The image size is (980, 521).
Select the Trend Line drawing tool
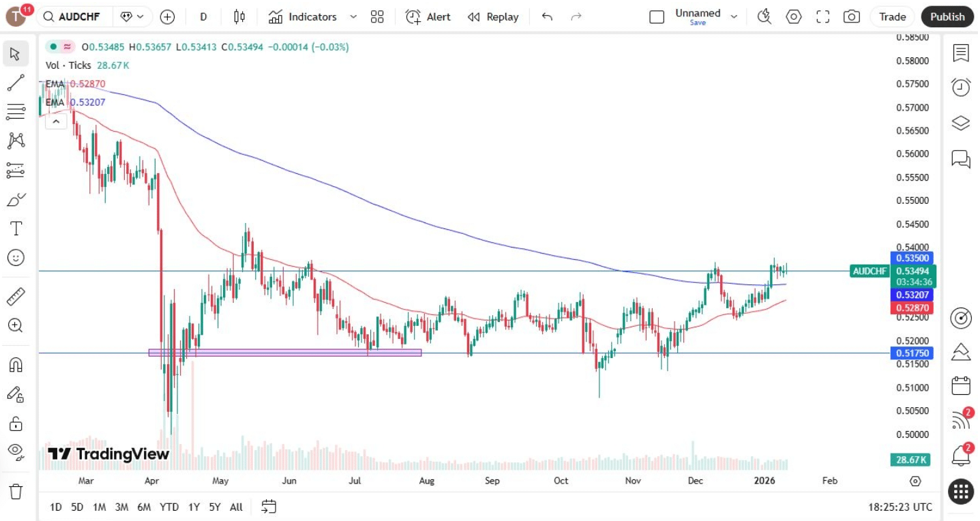(15, 83)
